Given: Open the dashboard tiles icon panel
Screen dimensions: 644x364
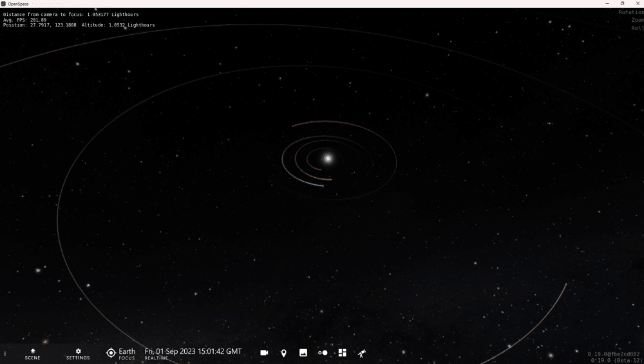Looking at the screenshot, I should coord(342,353).
